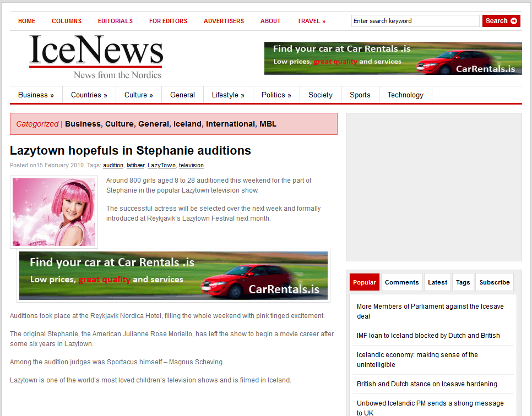Expand the Lifestyle category menu
The image size is (532, 416).
pos(228,95)
